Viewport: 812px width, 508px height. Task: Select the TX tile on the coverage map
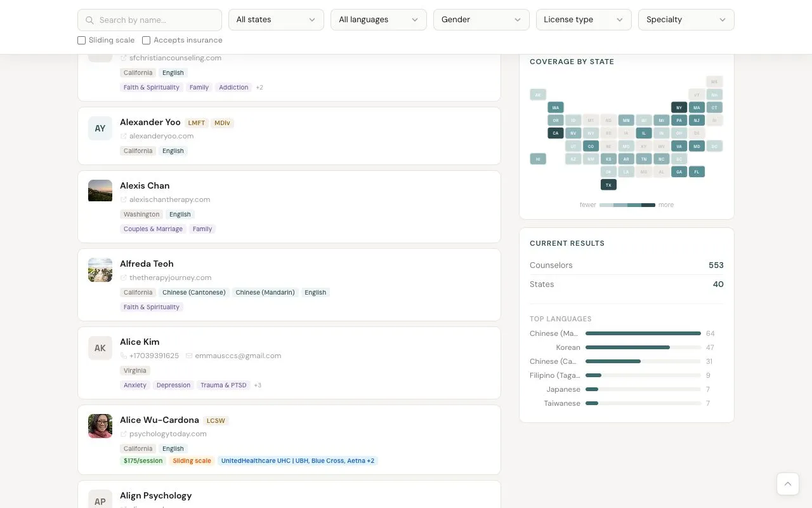click(x=608, y=184)
